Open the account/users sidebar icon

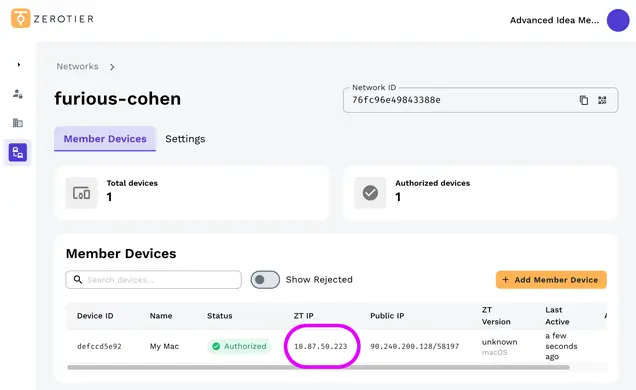pos(18,94)
